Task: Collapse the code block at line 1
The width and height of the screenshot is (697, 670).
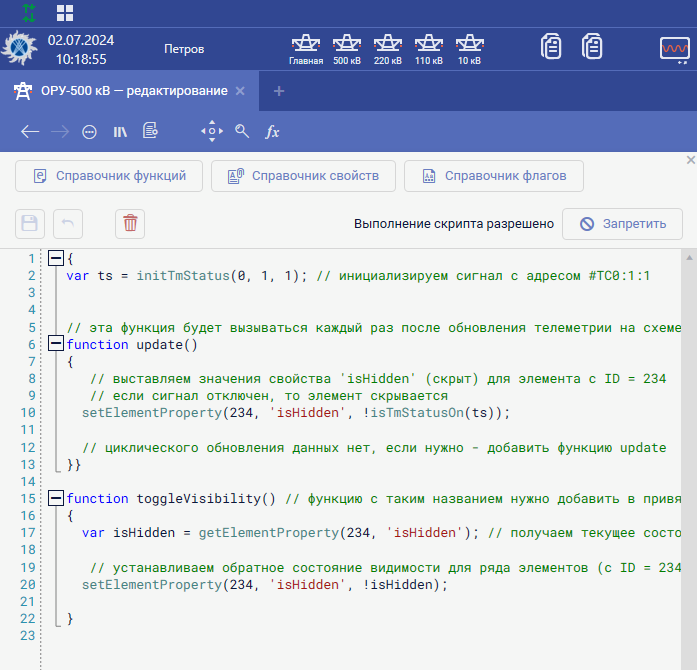Action: pos(57,259)
